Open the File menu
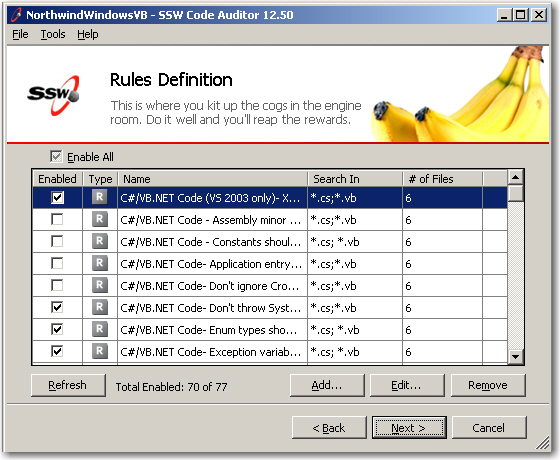Screen dimensions: 560x460 [x=20, y=34]
